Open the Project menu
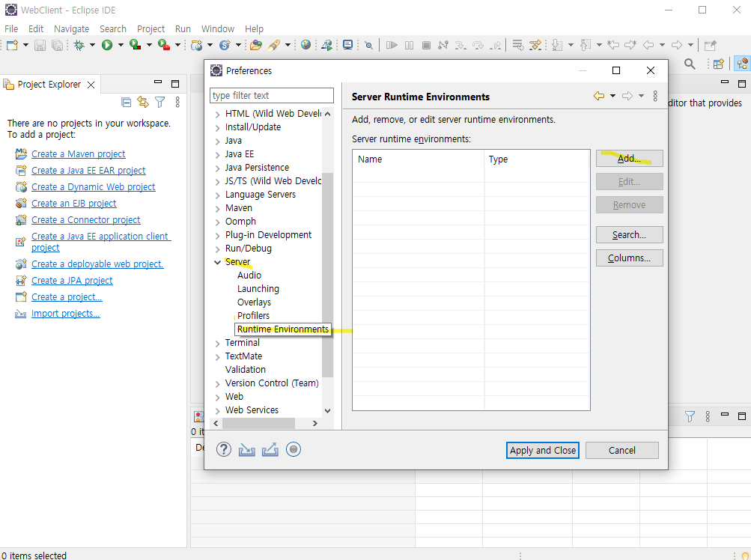The height and width of the screenshot is (560, 751). pyautogui.click(x=150, y=28)
